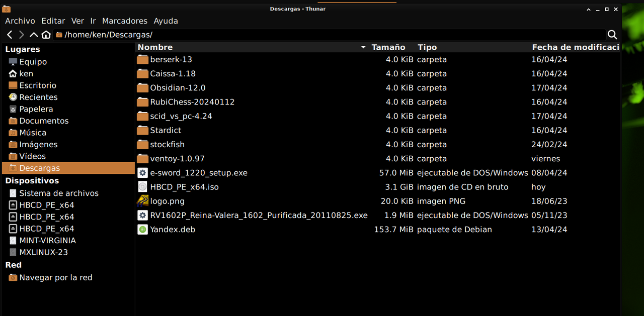Open the Ver menu
Image resolution: width=644 pixels, height=316 pixels.
77,21
